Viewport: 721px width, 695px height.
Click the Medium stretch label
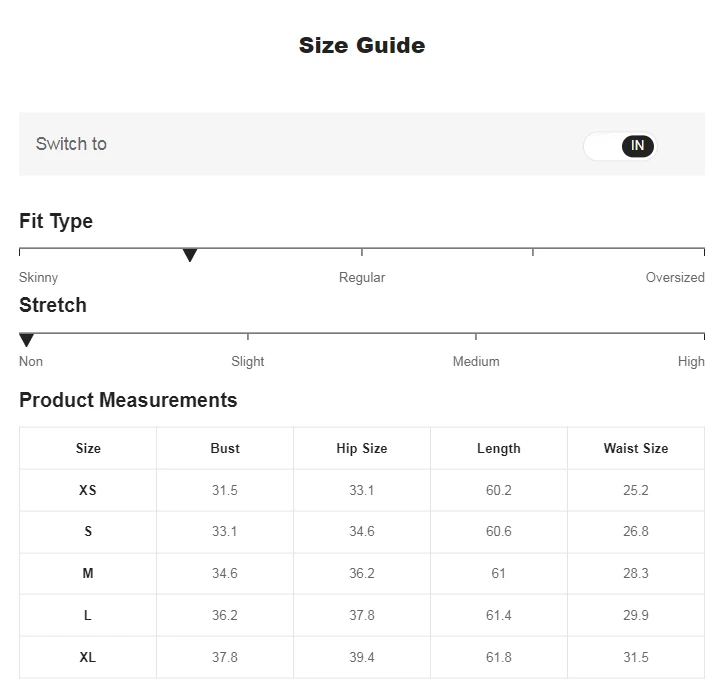(476, 362)
